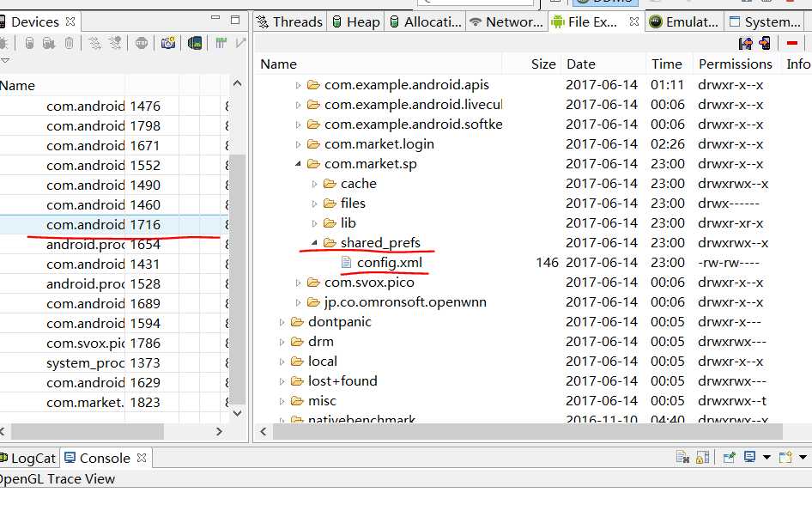
Task: Close the Console tab
Action: (x=142, y=459)
